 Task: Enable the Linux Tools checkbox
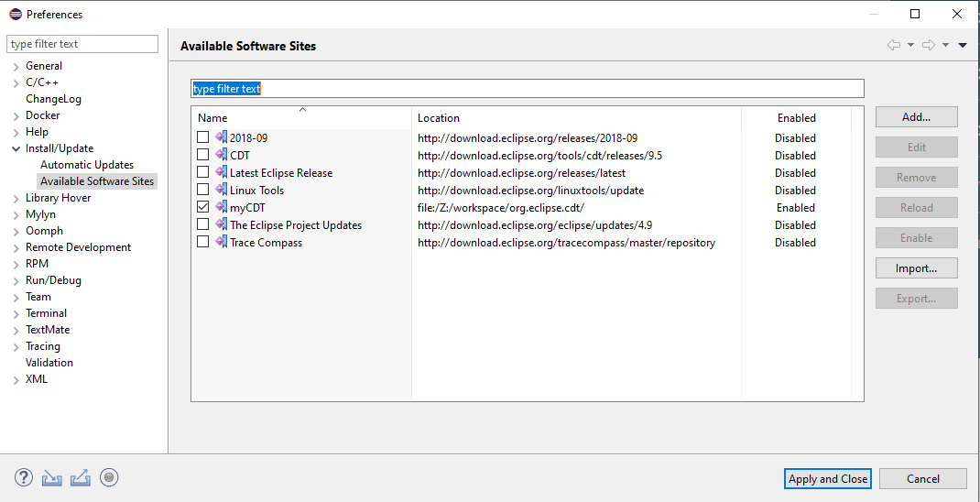[x=202, y=189]
